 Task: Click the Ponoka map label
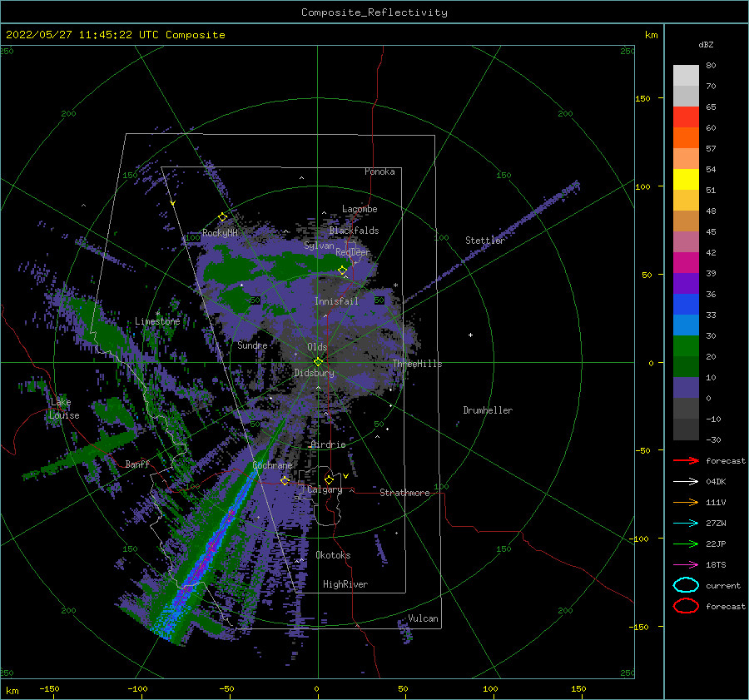(x=379, y=171)
